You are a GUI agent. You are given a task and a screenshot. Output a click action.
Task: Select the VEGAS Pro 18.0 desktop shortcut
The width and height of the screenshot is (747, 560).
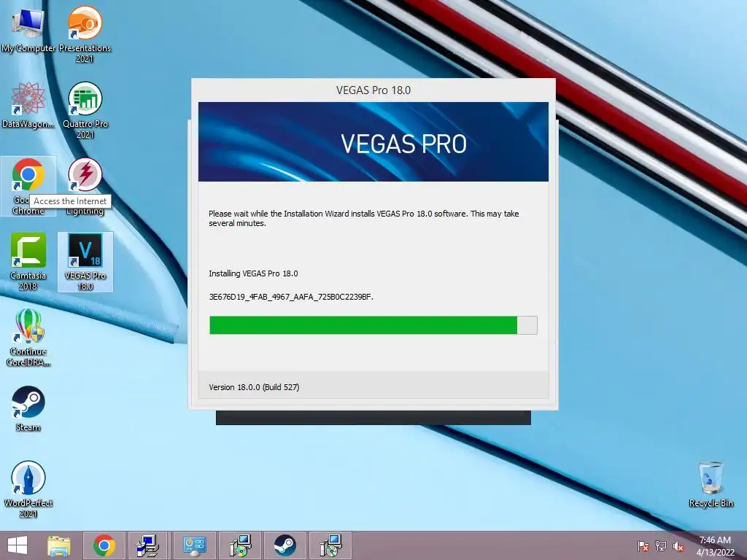pyautogui.click(x=85, y=262)
